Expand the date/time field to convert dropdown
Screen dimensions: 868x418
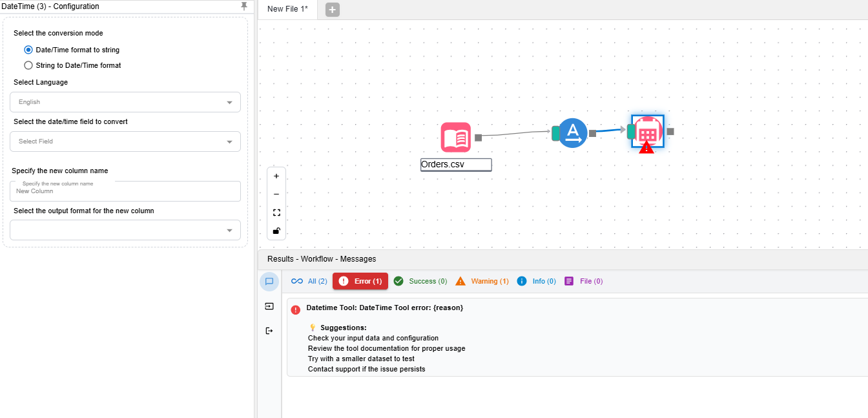[125, 141]
